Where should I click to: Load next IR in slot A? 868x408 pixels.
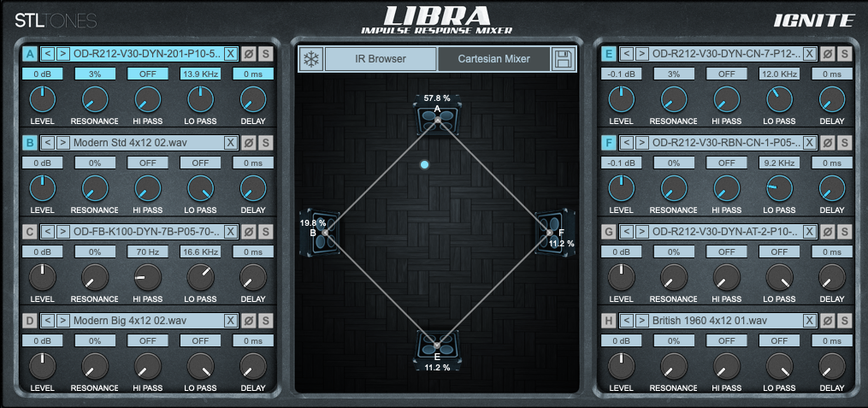point(63,54)
